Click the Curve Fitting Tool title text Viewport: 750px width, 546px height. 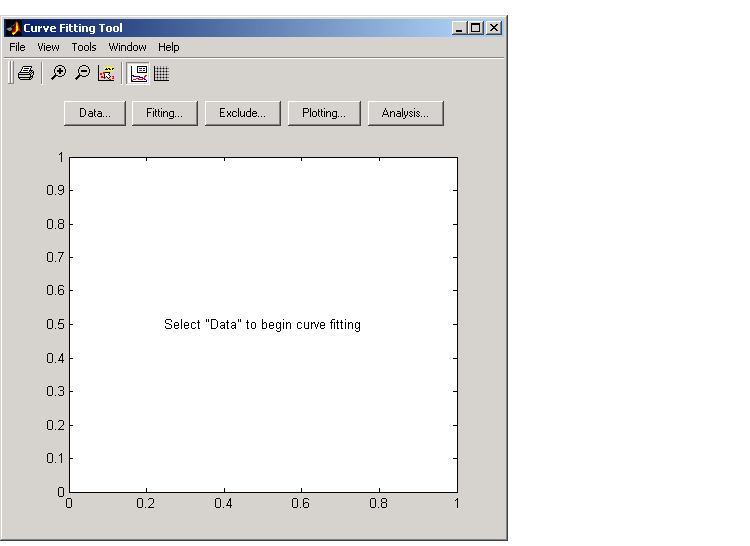coord(73,28)
